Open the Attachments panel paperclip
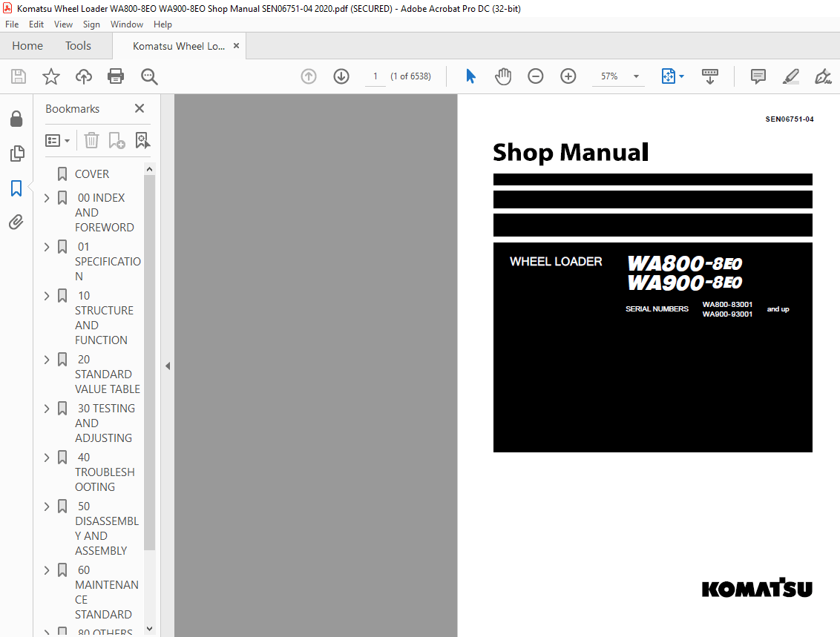The width and height of the screenshot is (840, 637). pyautogui.click(x=17, y=222)
